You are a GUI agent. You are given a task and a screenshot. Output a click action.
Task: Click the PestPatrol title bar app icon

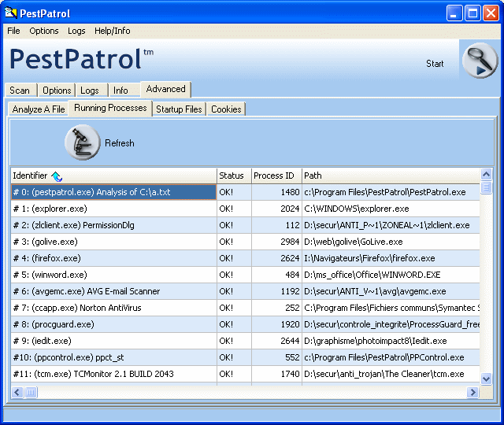[x=10, y=13]
